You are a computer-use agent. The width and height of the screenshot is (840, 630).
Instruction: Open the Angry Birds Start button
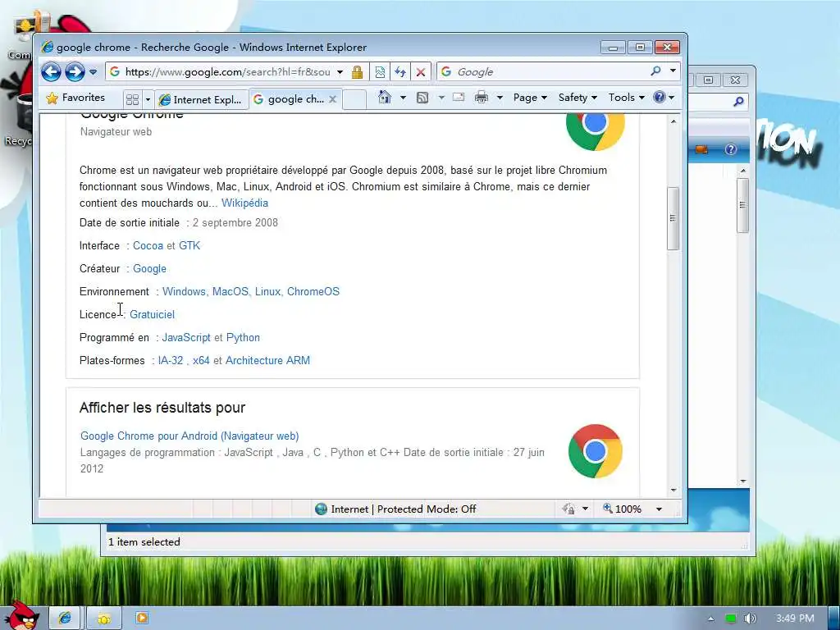(21, 615)
